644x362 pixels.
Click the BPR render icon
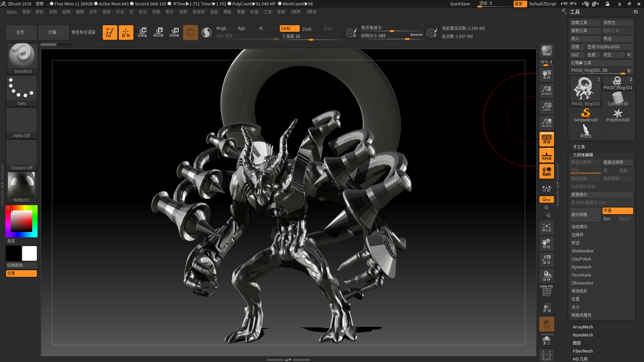pyautogui.click(x=546, y=51)
